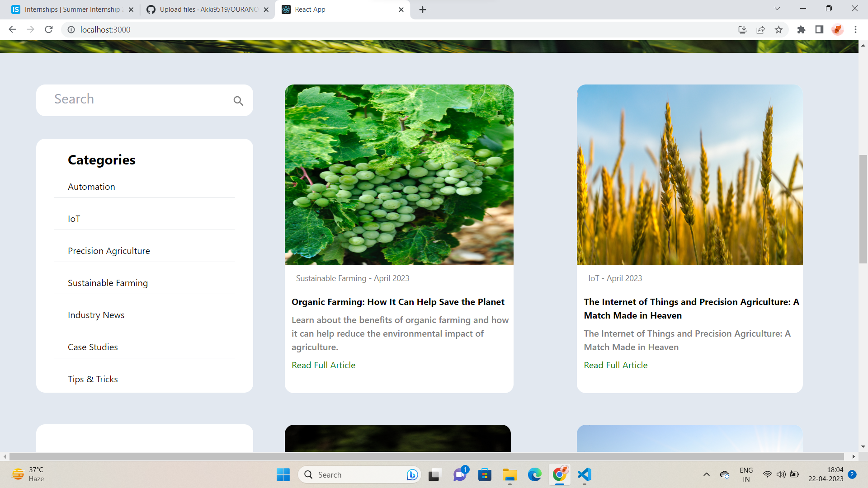
Task: Reload the localhost page
Action: 49,29
